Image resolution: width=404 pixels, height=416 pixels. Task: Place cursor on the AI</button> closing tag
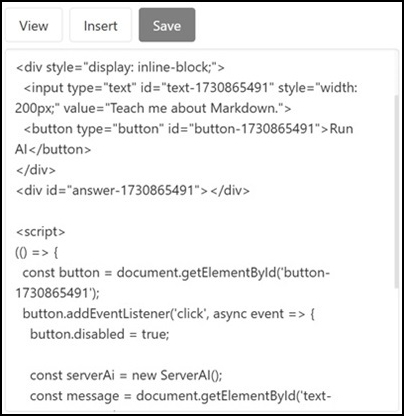click(x=53, y=150)
